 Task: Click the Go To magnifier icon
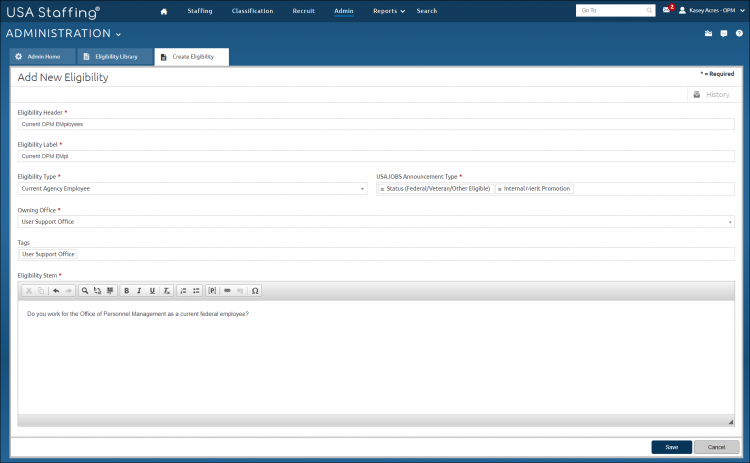coord(649,10)
